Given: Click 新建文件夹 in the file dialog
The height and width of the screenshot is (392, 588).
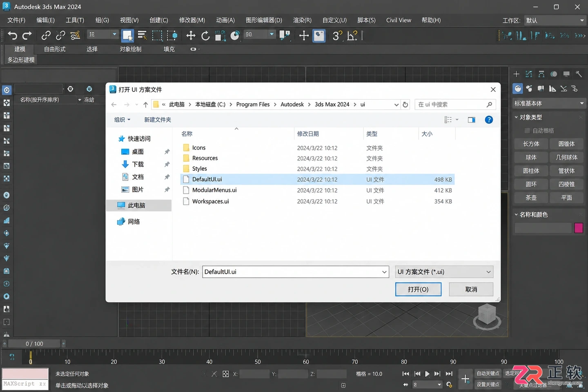Looking at the screenshot, I should click(158, 120).
